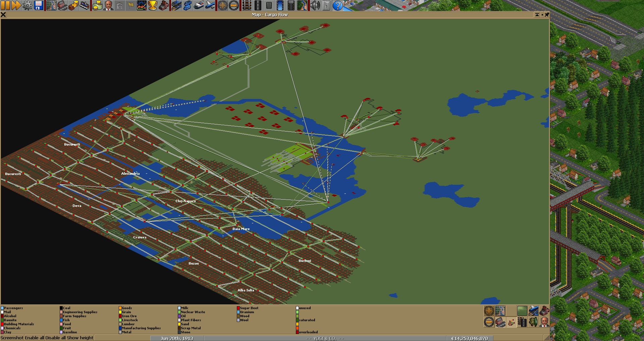
Task: Switch smallmap to vehicles view
Action: 533,311
